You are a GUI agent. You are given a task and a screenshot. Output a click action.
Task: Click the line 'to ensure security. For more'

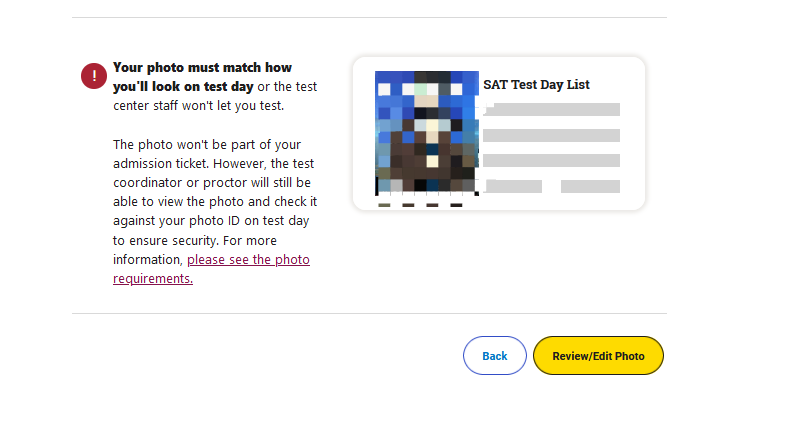195,240
